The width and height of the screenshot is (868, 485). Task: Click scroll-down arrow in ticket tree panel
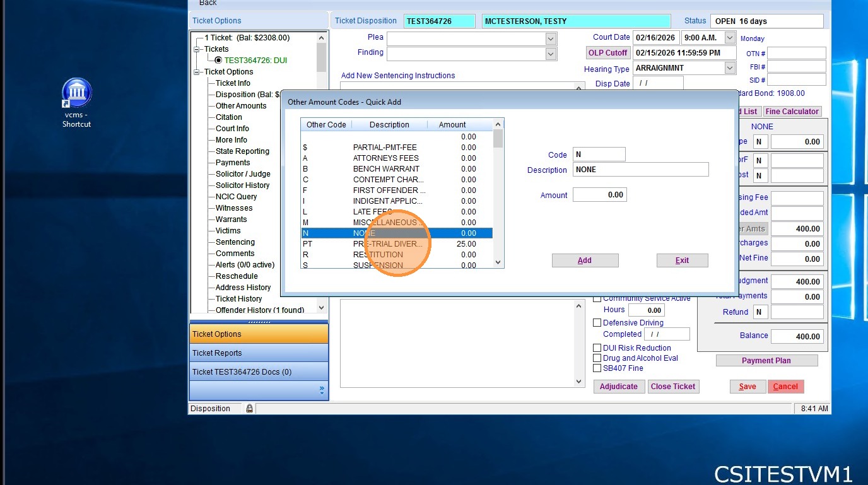(x=321, y=308)
